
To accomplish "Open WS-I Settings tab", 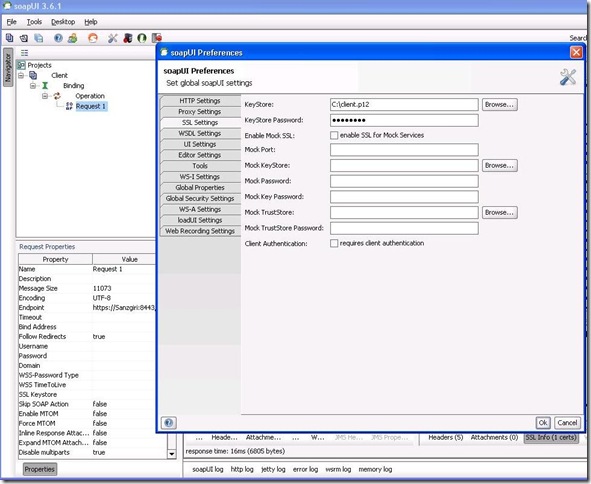I will click(200, 177).
